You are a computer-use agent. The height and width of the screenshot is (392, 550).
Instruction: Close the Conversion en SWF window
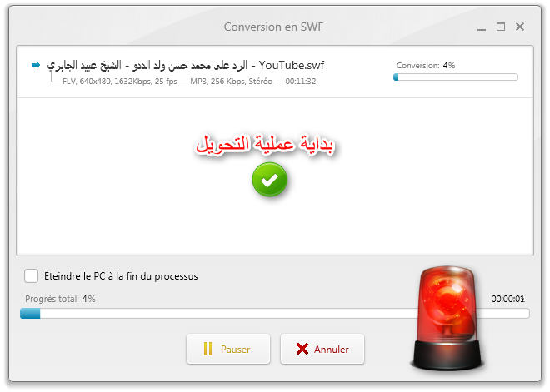pyautogui.click(x=520, y=27)
